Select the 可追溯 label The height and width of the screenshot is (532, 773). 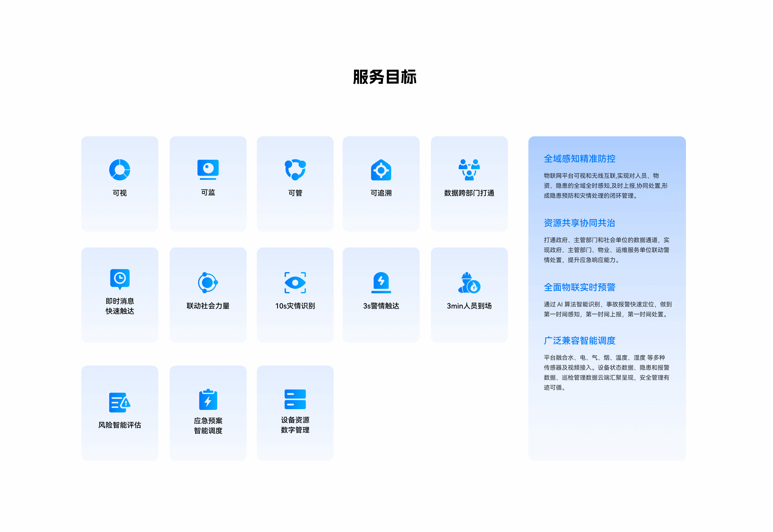pos(381,193)
